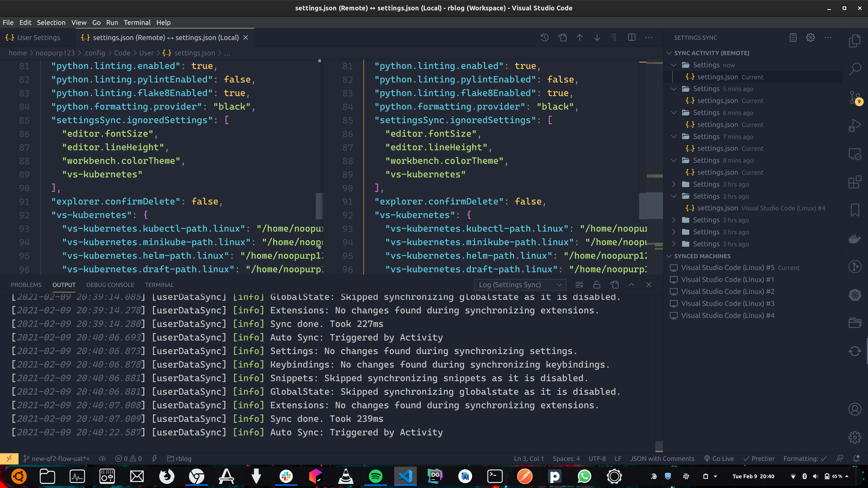Viewport: 868px width, 488px height.
Task: Open the Docker view in activity bar
Action: point(854,239)
